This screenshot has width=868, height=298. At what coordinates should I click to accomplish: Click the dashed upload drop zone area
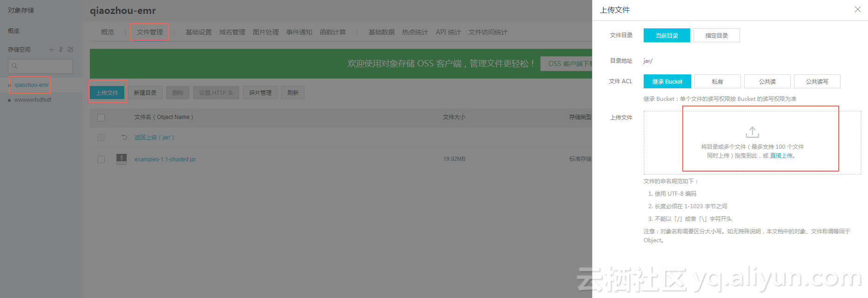pos(753,143)
